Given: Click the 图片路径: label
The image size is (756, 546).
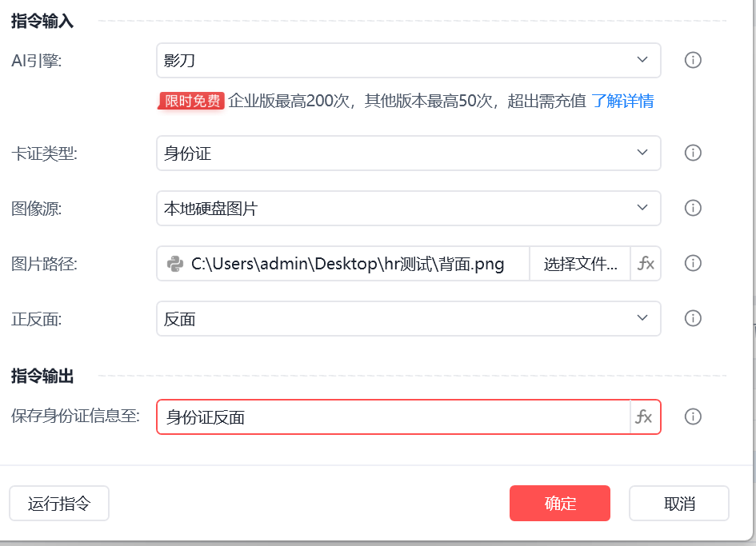Looking at the screenshot, I should pos(44,264).
